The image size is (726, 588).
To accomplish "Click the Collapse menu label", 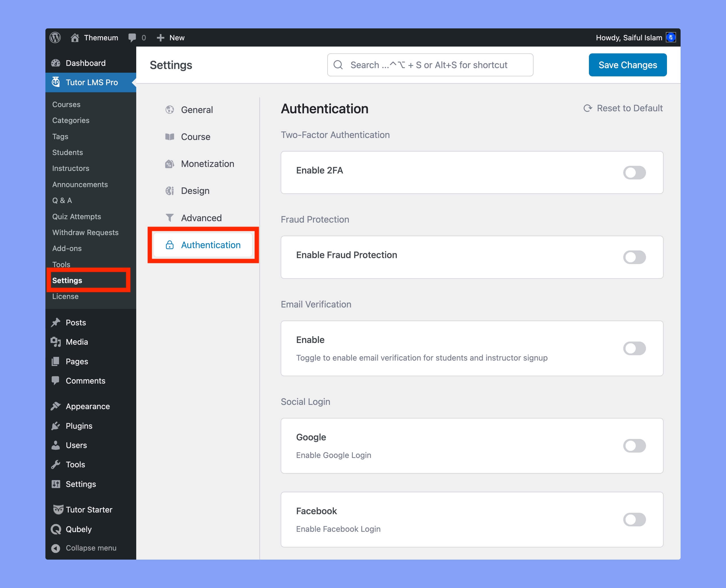I will [91, 548].
